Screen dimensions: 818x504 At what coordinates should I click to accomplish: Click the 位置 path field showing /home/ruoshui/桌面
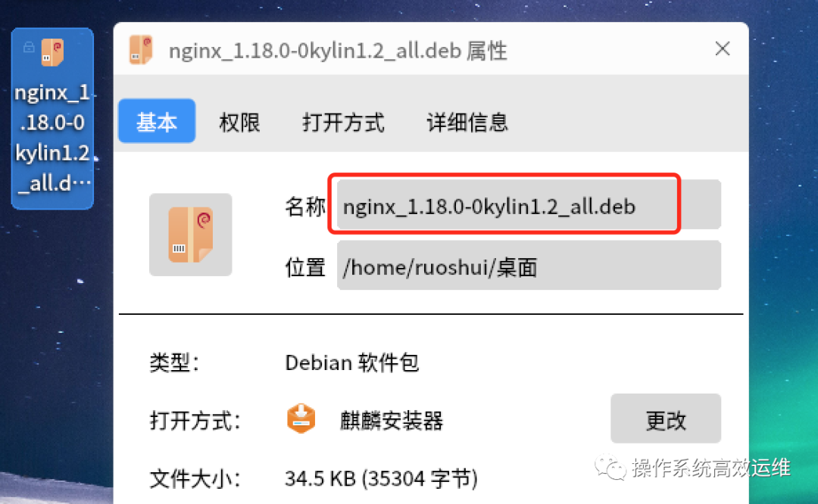[x=529, y=266]
